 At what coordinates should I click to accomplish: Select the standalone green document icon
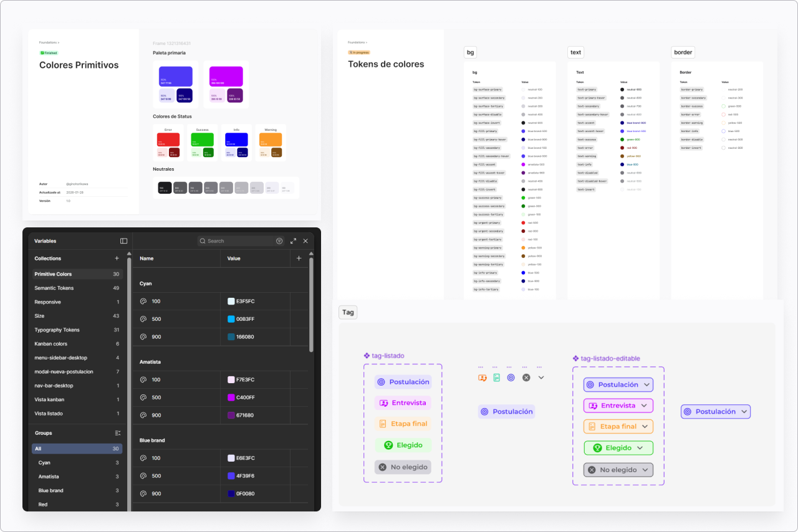pos(496,378)
